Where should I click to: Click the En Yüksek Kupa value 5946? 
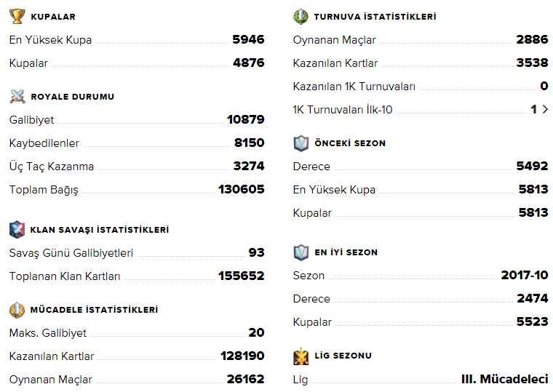(x=248, y=40)
